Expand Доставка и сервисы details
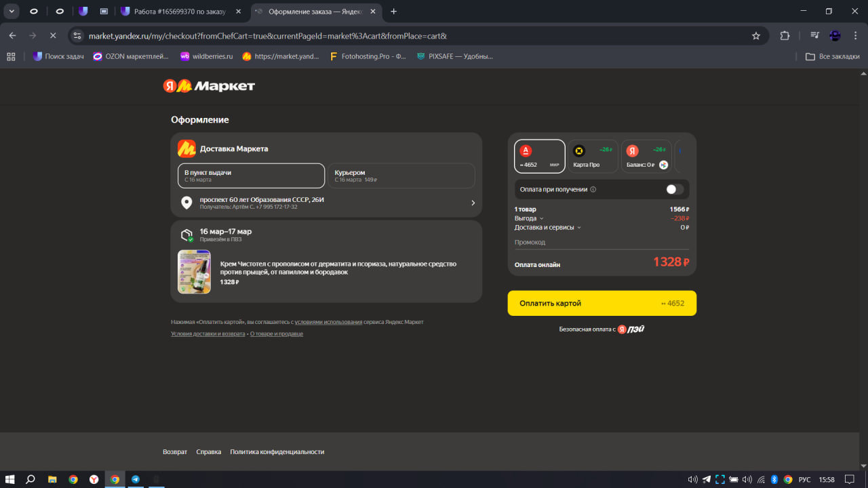This screenshot has height=488, width=868. click(x=547, y=228)
